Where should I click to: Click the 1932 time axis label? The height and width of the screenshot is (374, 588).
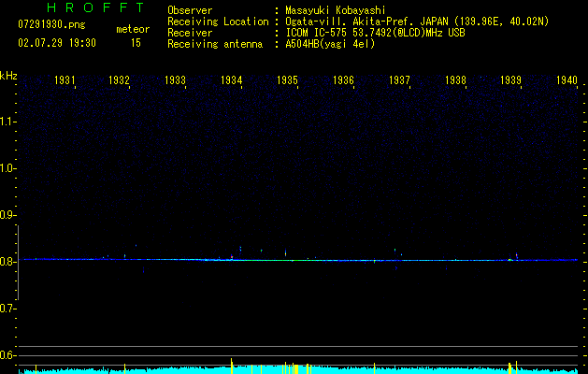[x=119, y=79]
